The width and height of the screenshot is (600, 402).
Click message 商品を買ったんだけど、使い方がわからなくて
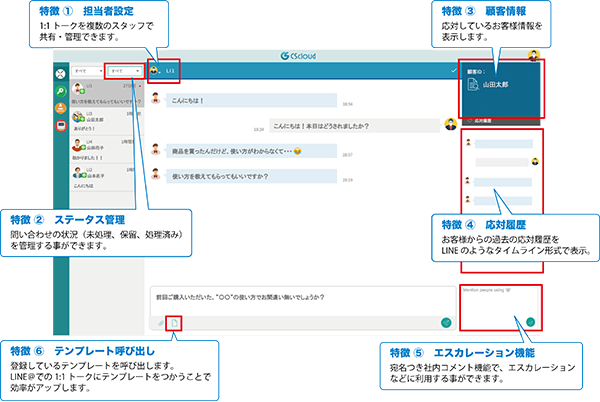click(251, 151)
